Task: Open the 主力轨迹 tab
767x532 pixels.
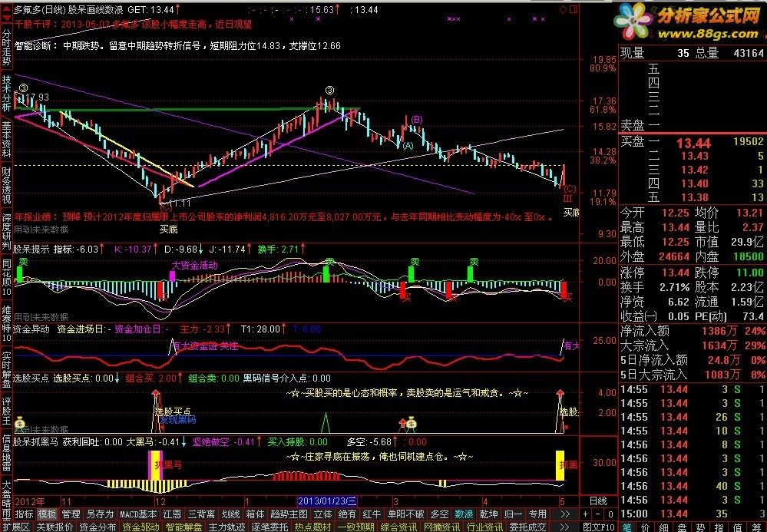Action: [226, 527]
